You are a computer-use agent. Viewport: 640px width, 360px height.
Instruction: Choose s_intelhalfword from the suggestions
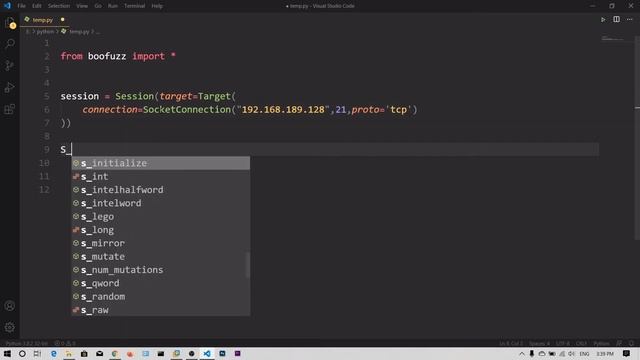[x=161, y=190]
